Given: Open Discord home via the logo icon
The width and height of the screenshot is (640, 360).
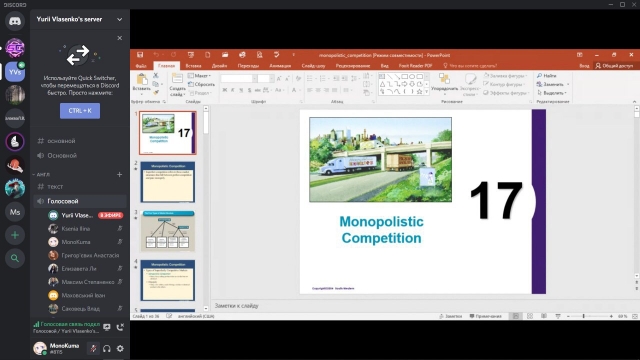Looking at the screenshot, I should tap(15, 21).
